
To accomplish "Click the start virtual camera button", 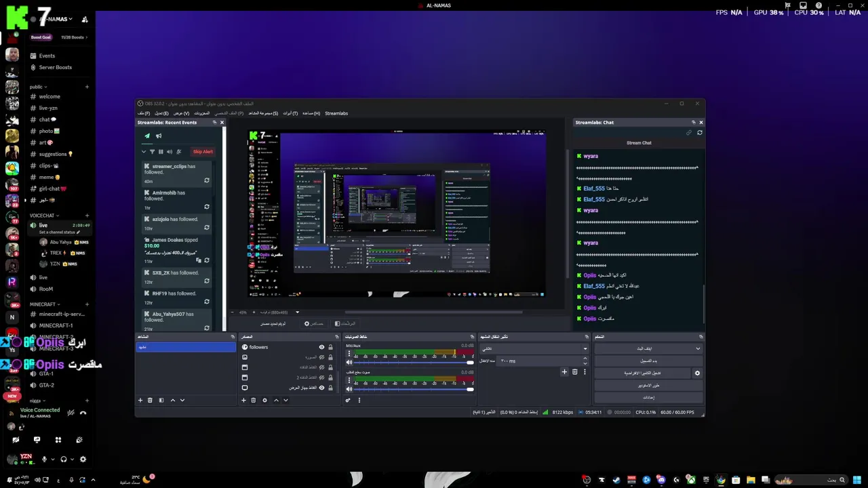I will click(642, 373).
